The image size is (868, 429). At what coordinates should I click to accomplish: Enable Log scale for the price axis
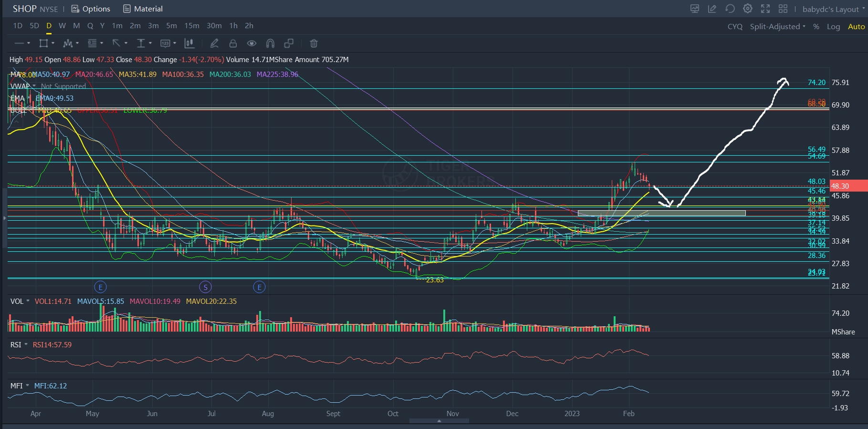pyautogui.click(x=833, y=27)
